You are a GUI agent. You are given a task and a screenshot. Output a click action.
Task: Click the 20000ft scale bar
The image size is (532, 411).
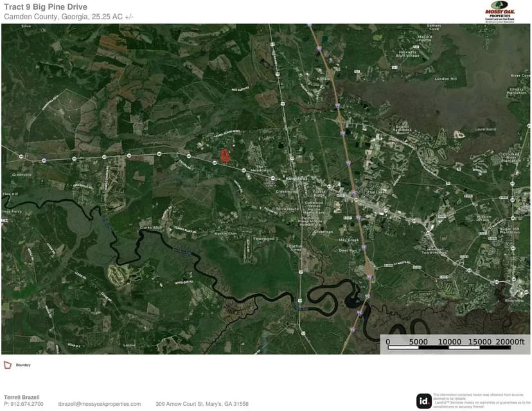click(x=511, y=342)
